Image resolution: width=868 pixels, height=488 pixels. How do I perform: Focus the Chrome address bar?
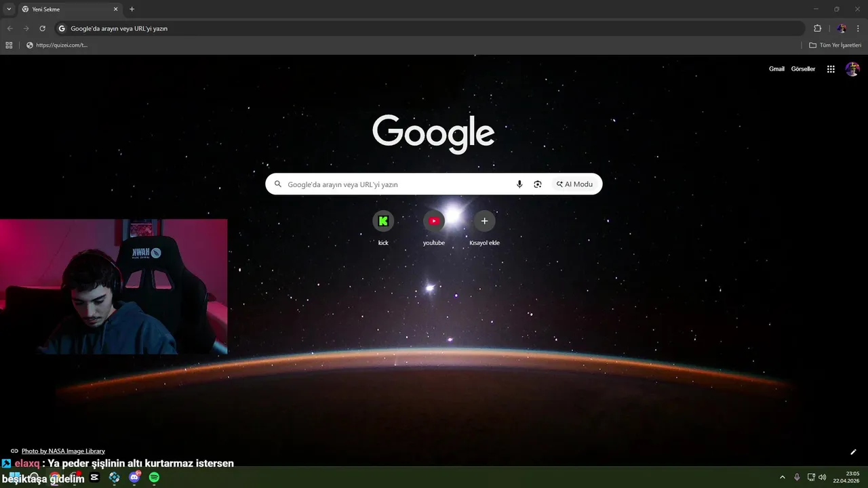430,28
